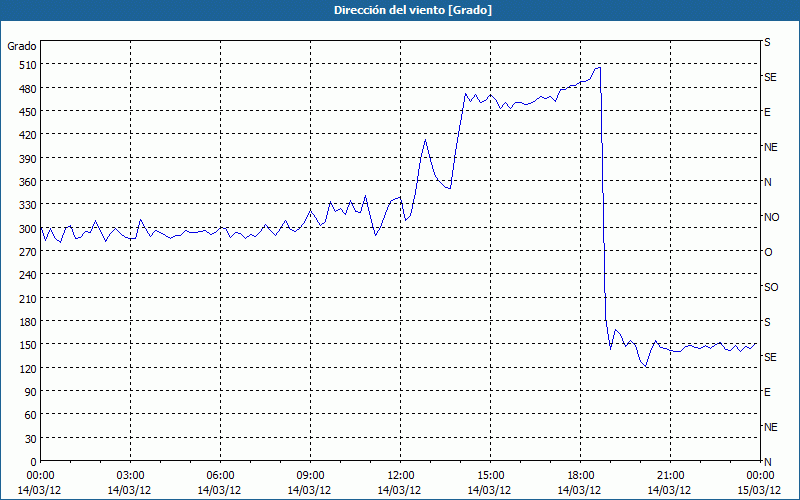Select the y-axis value 240
The width and height of the screenshot is (800, 500).
28,276
